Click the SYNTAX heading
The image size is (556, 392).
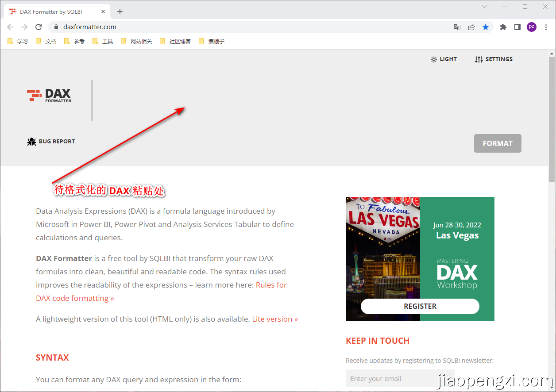[52, 357]
